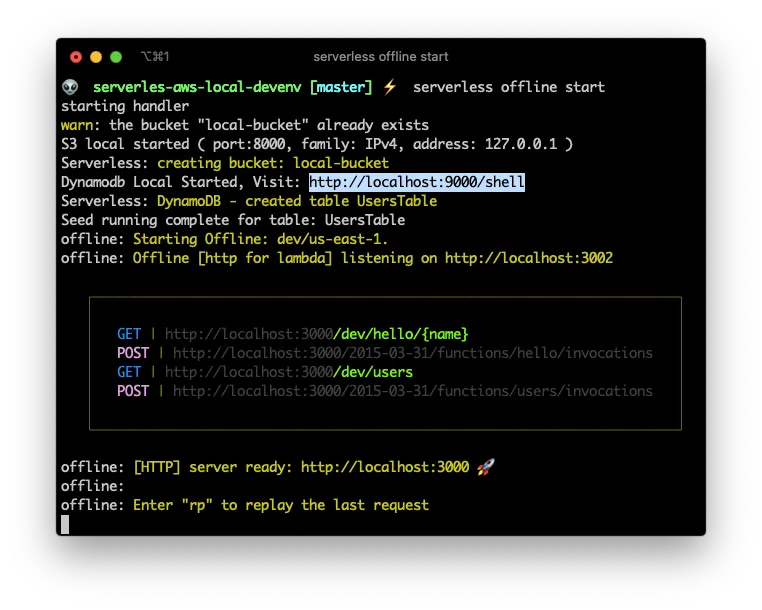The image size is (762, 610).
Task: Click 'Seed running complete for table' line
Action: 233,220
